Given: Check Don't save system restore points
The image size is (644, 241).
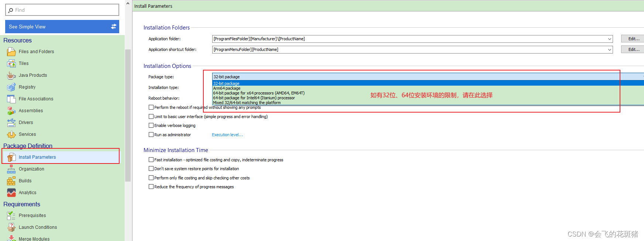Looking at the screenshot, I should pos(151,169).
